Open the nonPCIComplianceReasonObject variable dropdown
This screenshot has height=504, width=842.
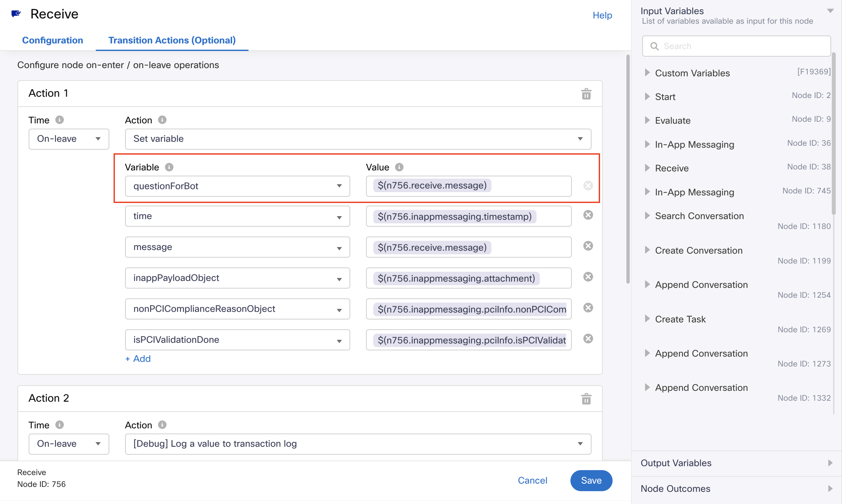[x=237, y=309]
